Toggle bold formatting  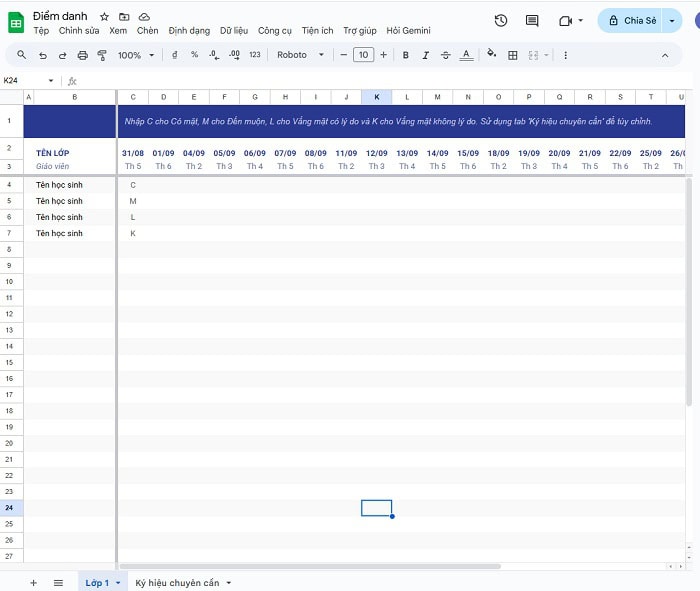[405, 55]
